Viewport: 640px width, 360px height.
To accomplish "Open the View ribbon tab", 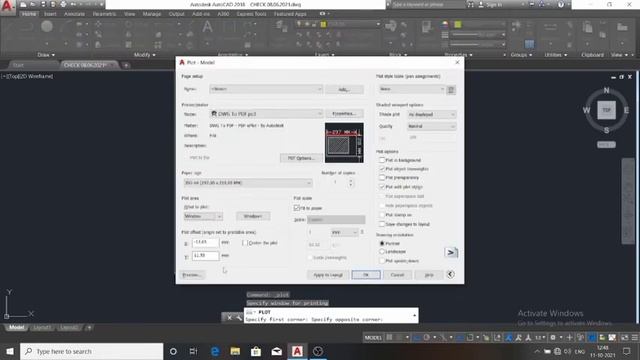I will (129, 14).
